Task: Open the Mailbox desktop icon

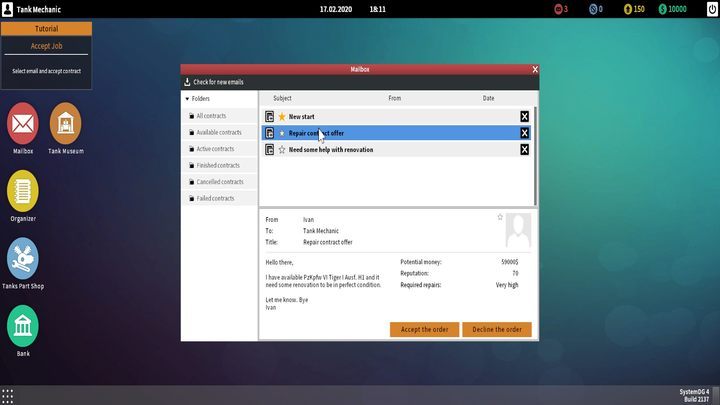Action: (x=23, y=123)
